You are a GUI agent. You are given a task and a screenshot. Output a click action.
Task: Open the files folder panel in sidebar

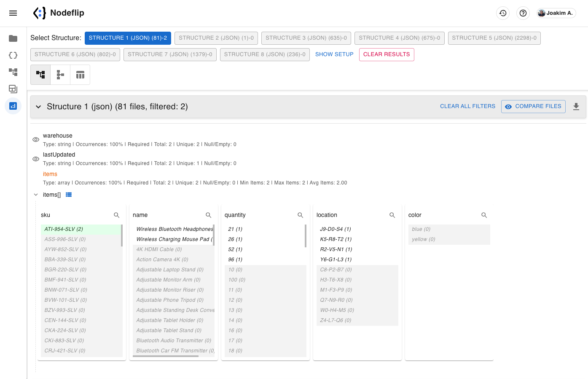tap(13, 38)
